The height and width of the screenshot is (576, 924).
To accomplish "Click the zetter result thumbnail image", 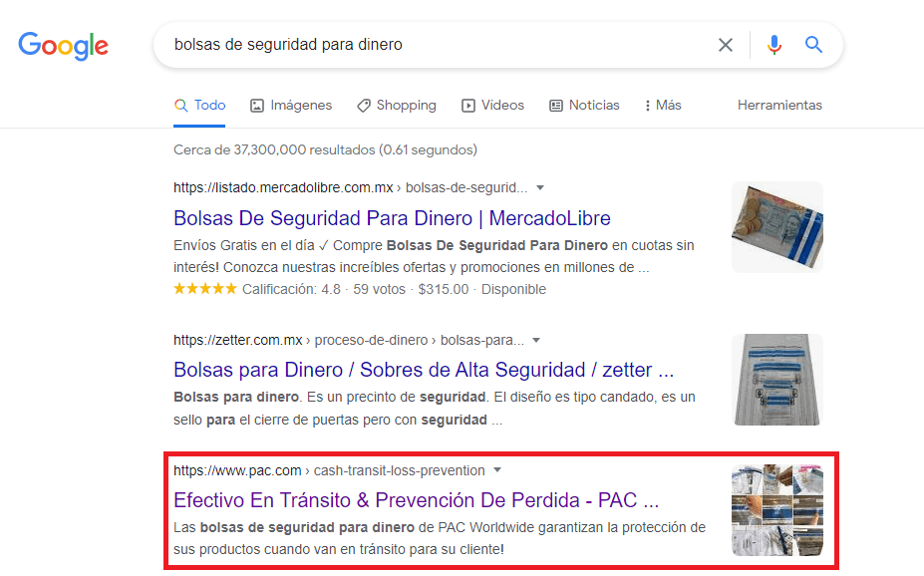I will (x=776, y=380).
